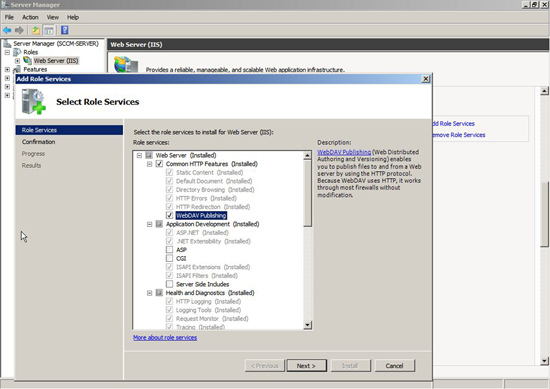Check the Server Side Includes checkbox

tap(169, 284)
